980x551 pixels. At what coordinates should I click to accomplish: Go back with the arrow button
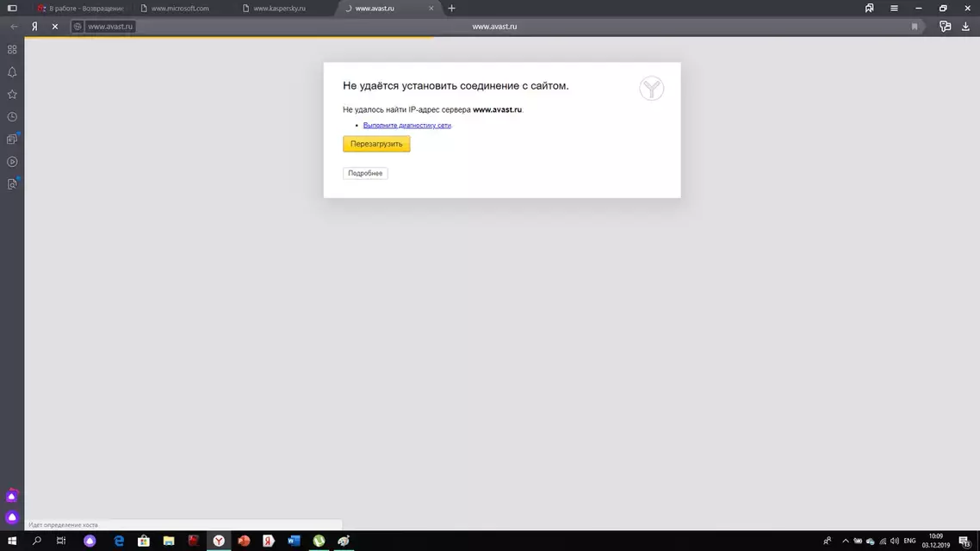click(x=14, y=26)
